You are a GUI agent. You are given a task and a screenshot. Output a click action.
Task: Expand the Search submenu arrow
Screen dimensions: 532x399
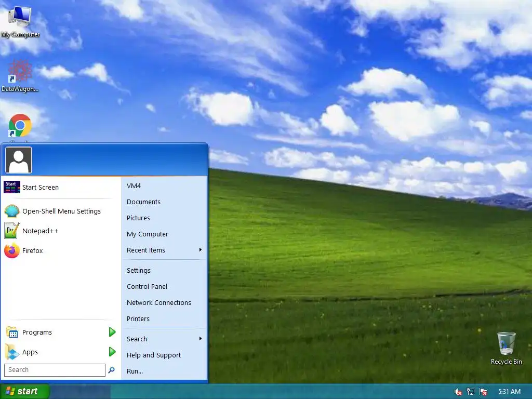tap(201, 339)
